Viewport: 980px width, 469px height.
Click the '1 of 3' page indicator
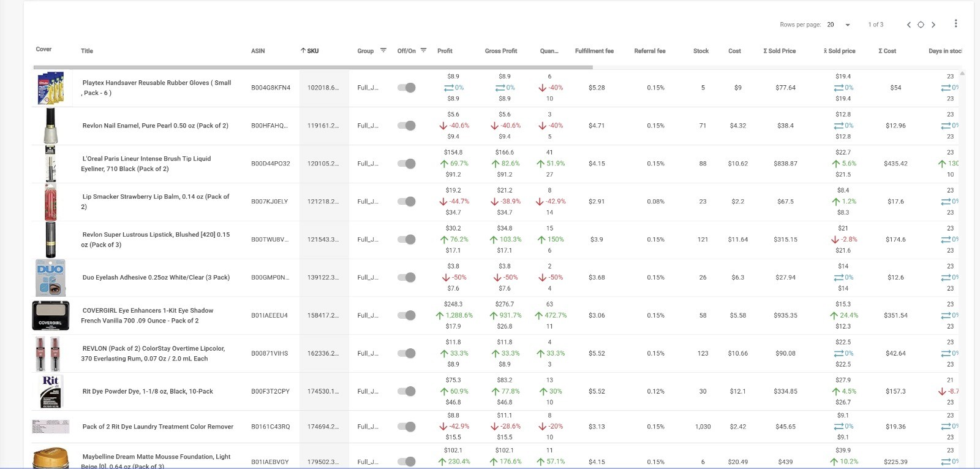click(875, 25)
